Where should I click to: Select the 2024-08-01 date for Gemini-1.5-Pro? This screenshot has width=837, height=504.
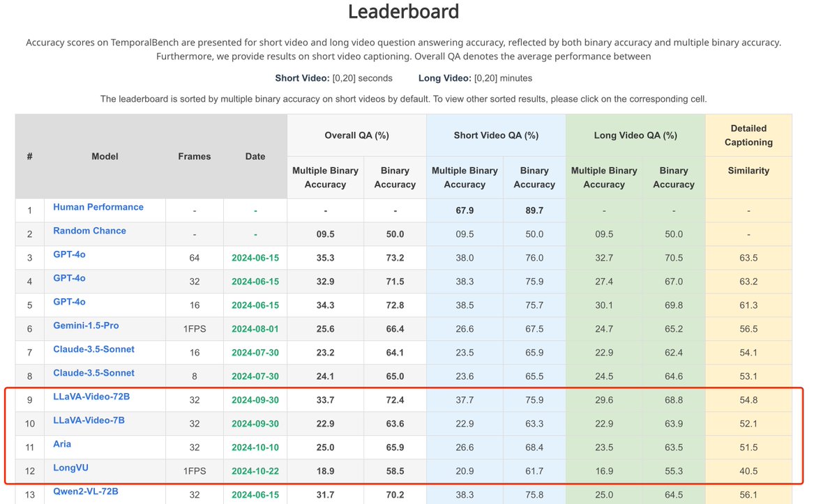(255, 329)
